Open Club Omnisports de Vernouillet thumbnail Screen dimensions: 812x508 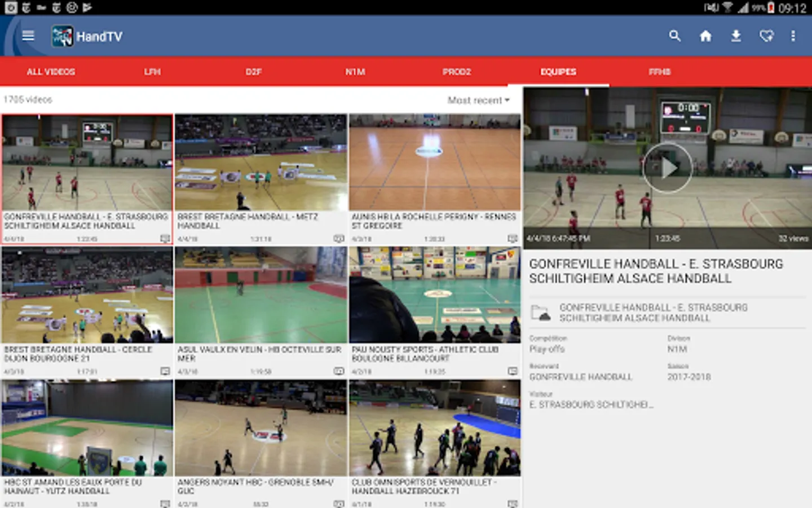[x=435, y=428]
